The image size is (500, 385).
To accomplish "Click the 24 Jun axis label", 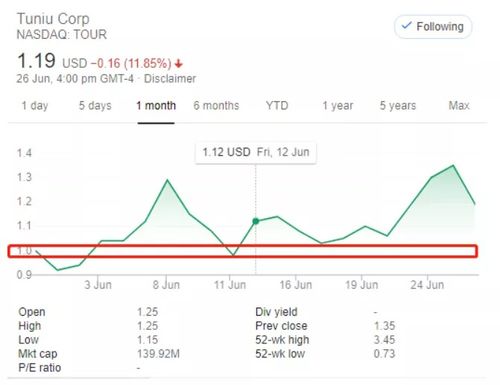I will click(x=427, y=285).
